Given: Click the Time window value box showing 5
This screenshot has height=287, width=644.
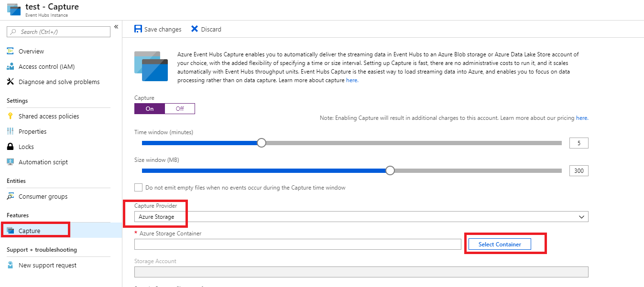Looking at the screenshot, I should (x=579, y=143).
